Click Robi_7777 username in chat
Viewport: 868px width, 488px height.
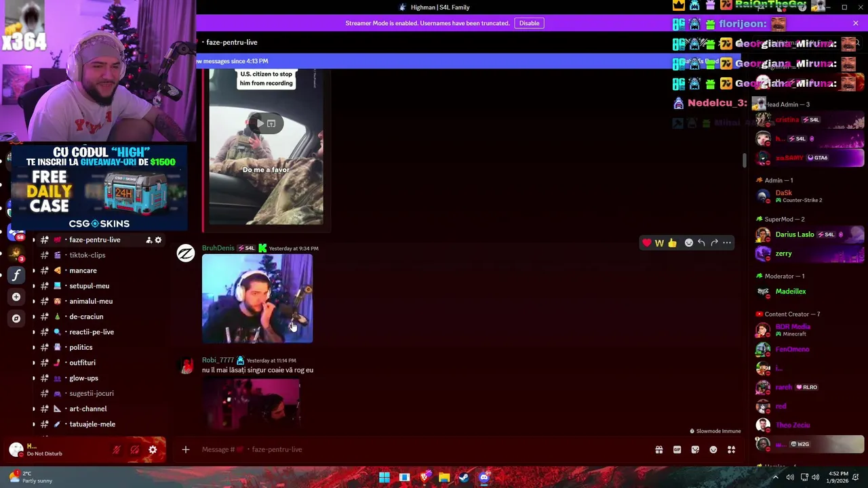(x=217, y=361)
